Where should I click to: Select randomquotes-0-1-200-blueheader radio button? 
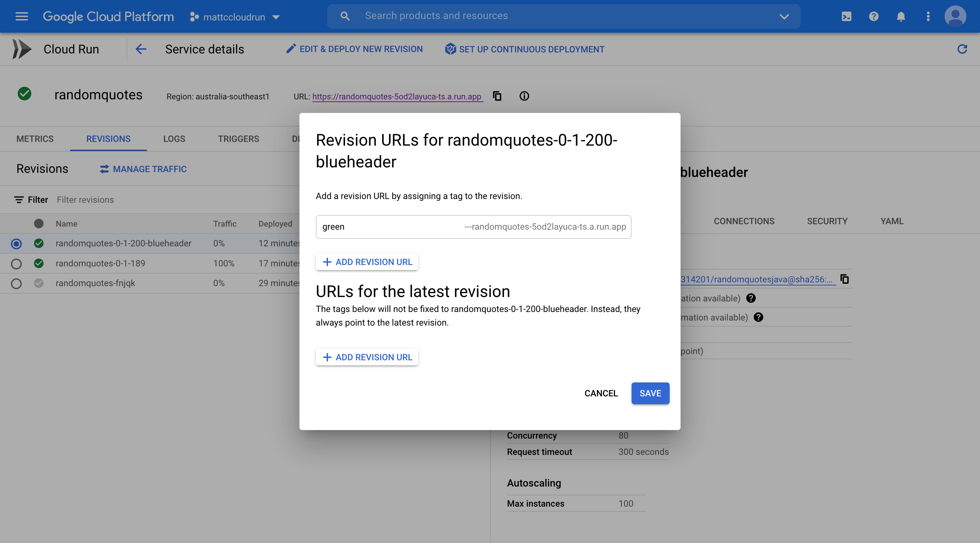[16, 243]
